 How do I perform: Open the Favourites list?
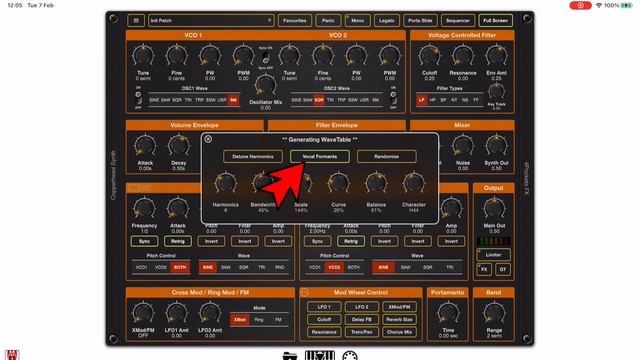[295, 20]
